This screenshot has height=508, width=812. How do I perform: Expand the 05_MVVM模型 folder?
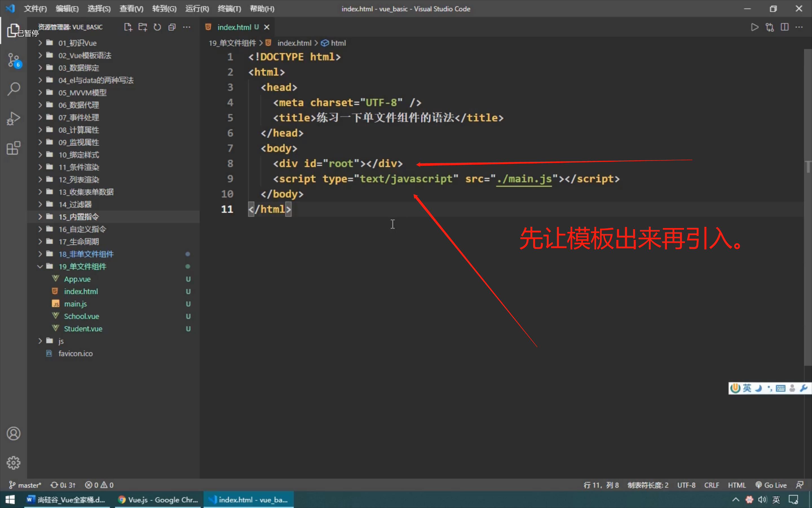click(x=113, y=93)
